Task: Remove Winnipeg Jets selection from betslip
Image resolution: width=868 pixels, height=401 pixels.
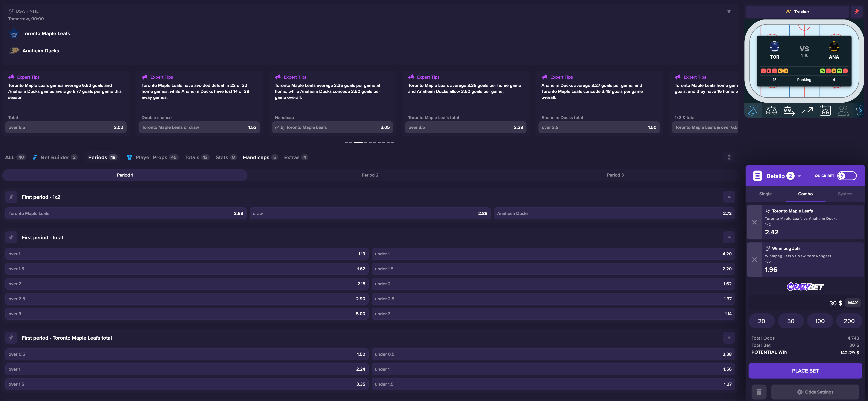Action: pyautogui.click(x=755, y=260)
